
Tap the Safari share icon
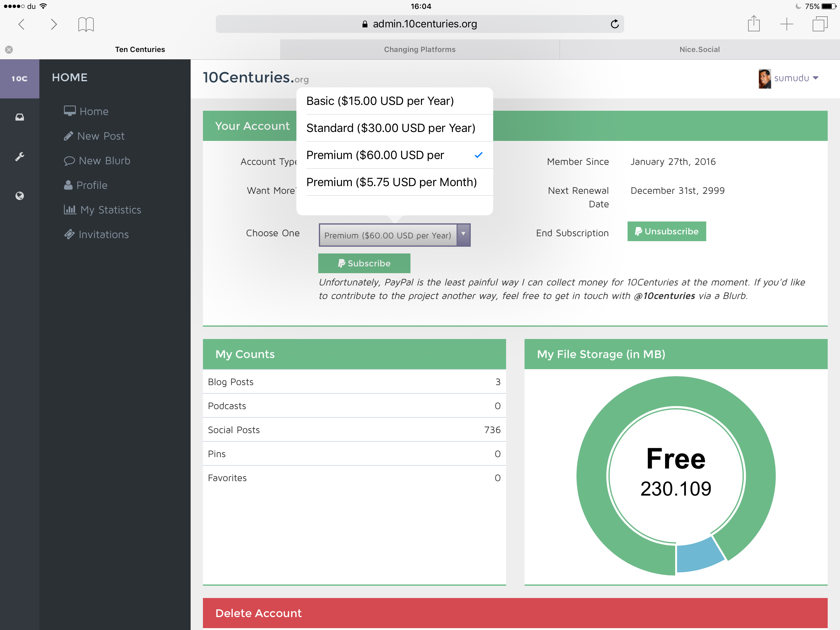pyautogui.click(x=753, y=24)
